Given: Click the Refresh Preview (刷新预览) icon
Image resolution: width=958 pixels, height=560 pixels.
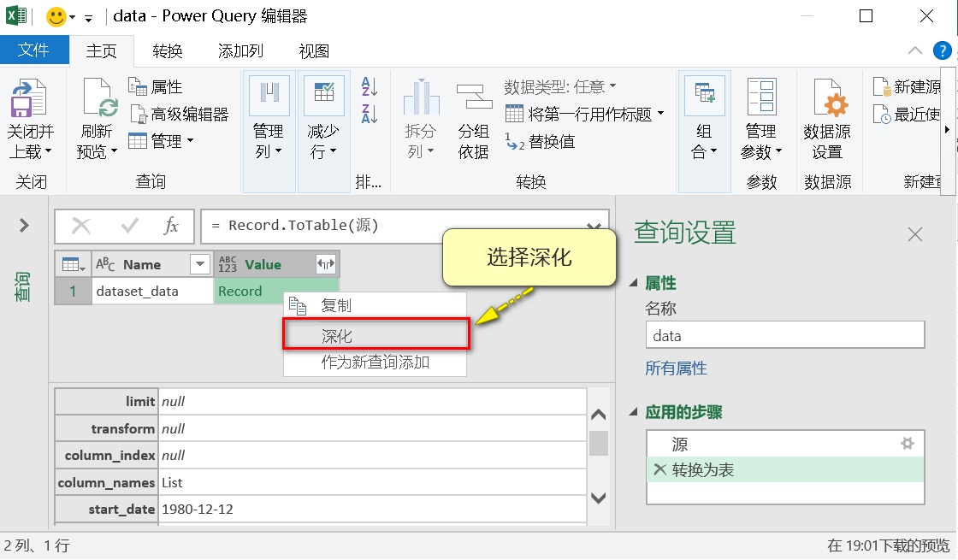Looking at the screenshot, I should [100, 97].
